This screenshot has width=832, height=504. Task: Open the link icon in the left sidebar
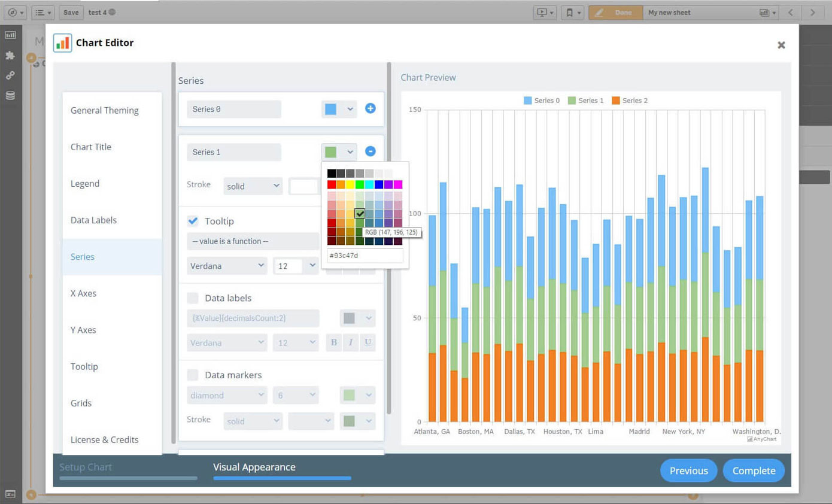pos(10,75)
